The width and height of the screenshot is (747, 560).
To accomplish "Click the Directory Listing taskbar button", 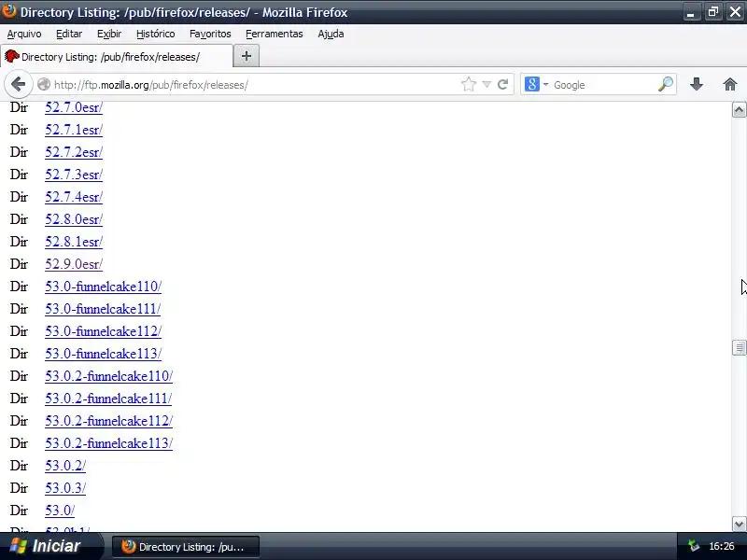I will pyautogui.click(x=186, y=547).
